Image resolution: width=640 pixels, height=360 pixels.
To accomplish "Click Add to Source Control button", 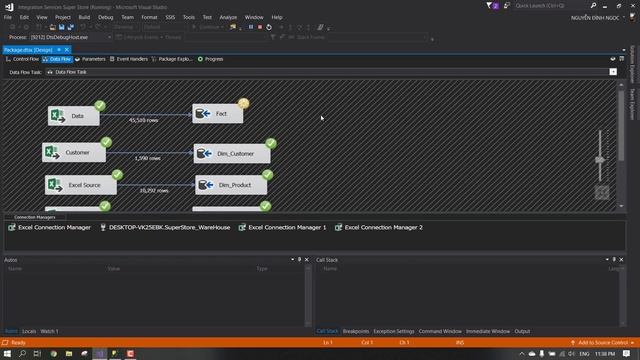I will pos(602,342).
